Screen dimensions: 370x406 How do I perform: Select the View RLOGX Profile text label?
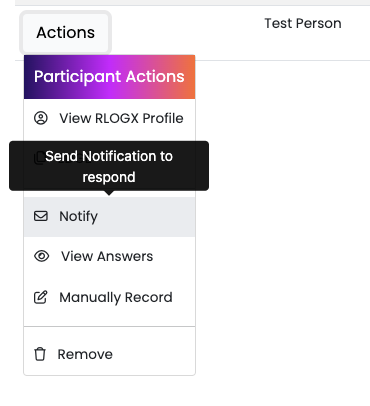click(x=121, y=118)
